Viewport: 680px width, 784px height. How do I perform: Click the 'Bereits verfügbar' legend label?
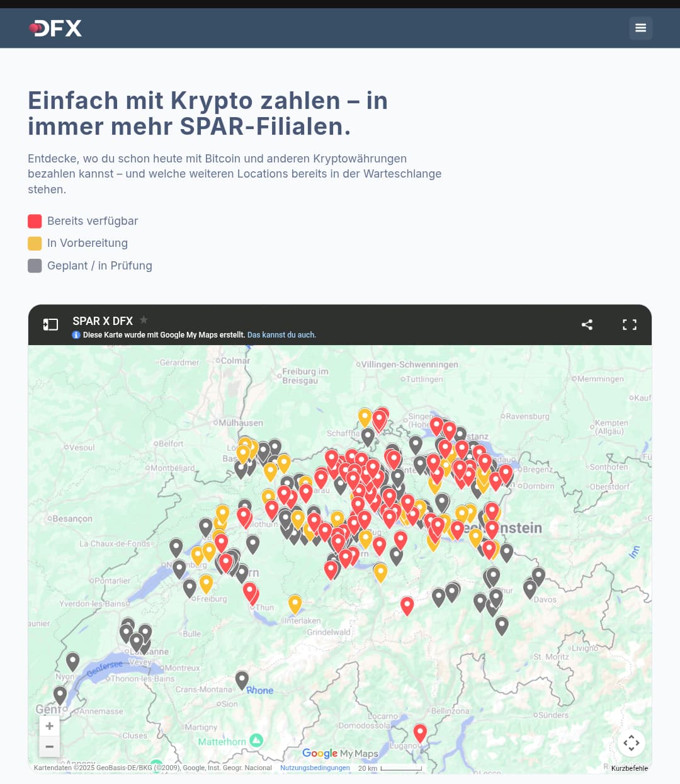pyautogui.click(x=93, y=221)
